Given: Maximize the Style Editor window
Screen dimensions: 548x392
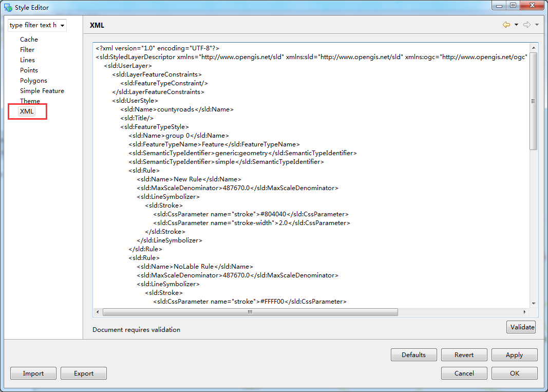Looking at the screenshot, I should [513, 5].
